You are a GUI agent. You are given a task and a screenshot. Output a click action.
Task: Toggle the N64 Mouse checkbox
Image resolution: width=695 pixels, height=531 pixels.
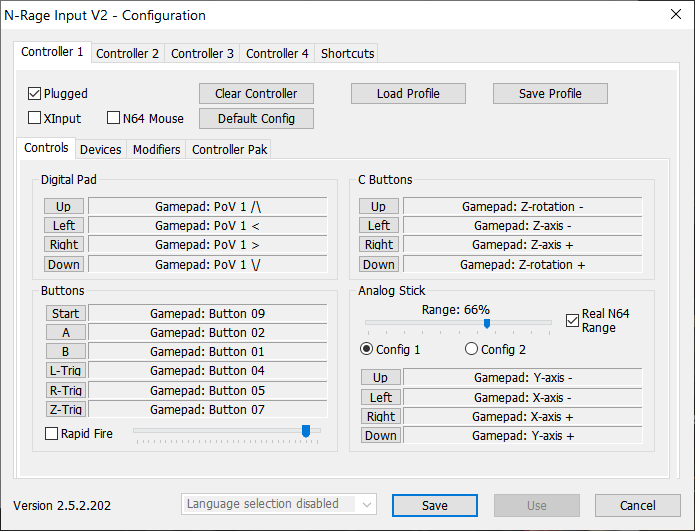(113, 118)
